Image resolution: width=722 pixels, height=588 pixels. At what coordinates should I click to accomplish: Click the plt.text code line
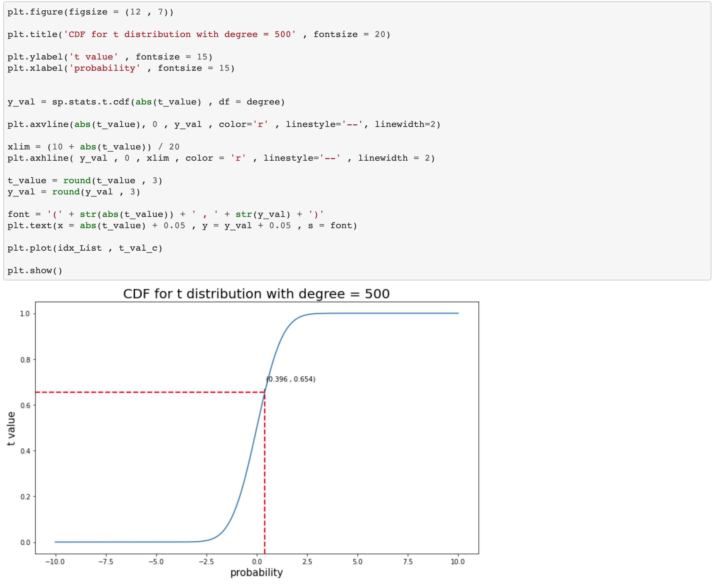182,226
